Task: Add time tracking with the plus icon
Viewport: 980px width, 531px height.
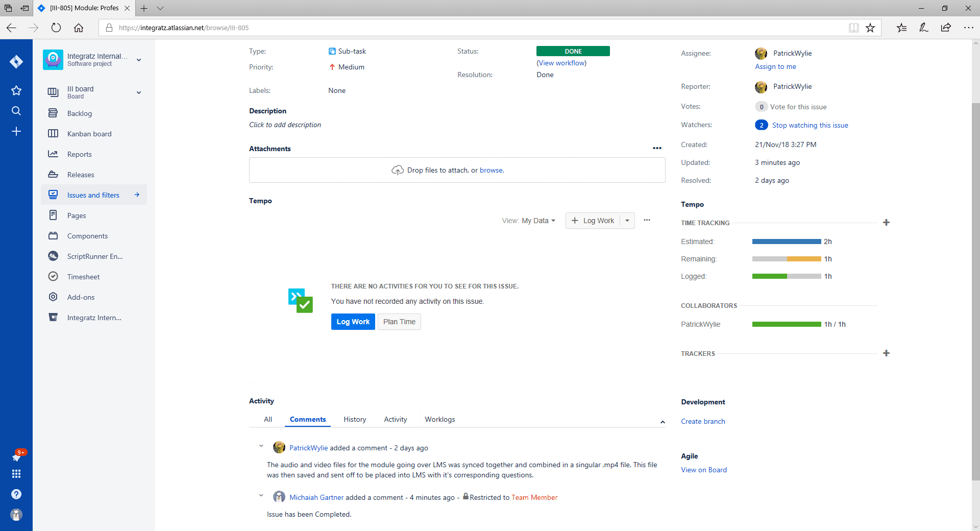Action: (x=886, y=223)
